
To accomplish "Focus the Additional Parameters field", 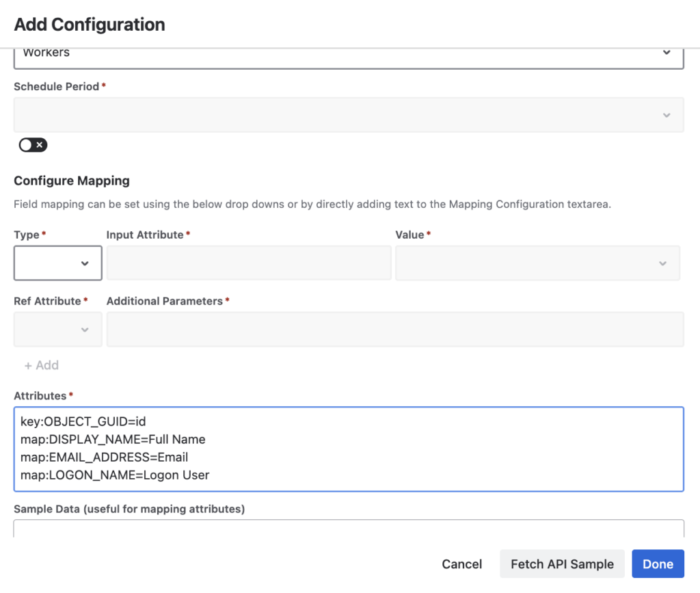I will pyautogui.click(x=395, y=330).
